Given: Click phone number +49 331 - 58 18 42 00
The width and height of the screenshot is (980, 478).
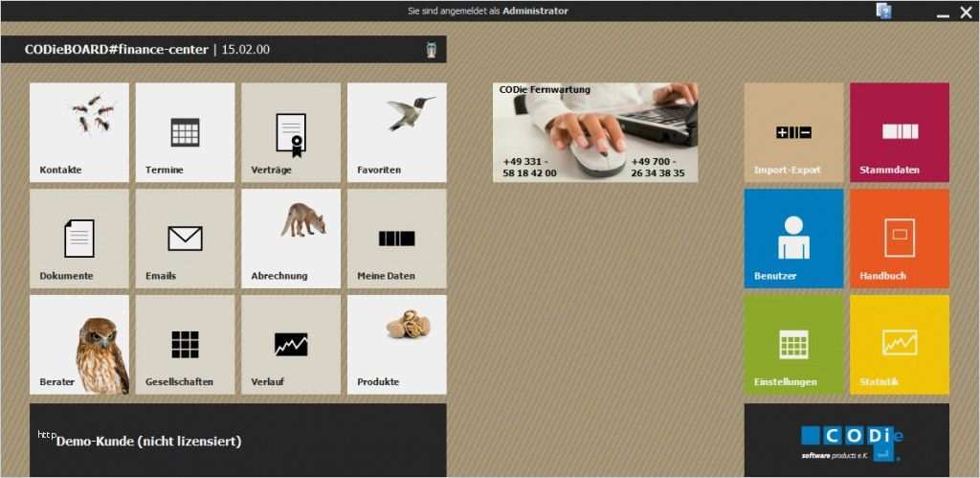Looking at the screenshot, I should coord(529,167).
